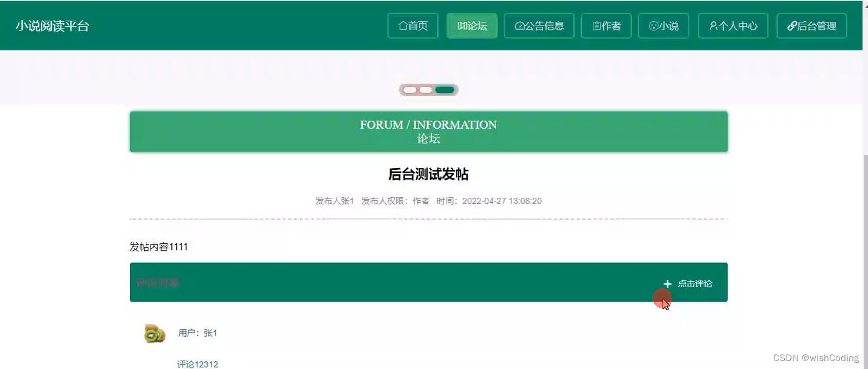The width and height of the screenshot is (868, 369).
Task: Select the smiley icon on 小说
Action: pos(654,25)
